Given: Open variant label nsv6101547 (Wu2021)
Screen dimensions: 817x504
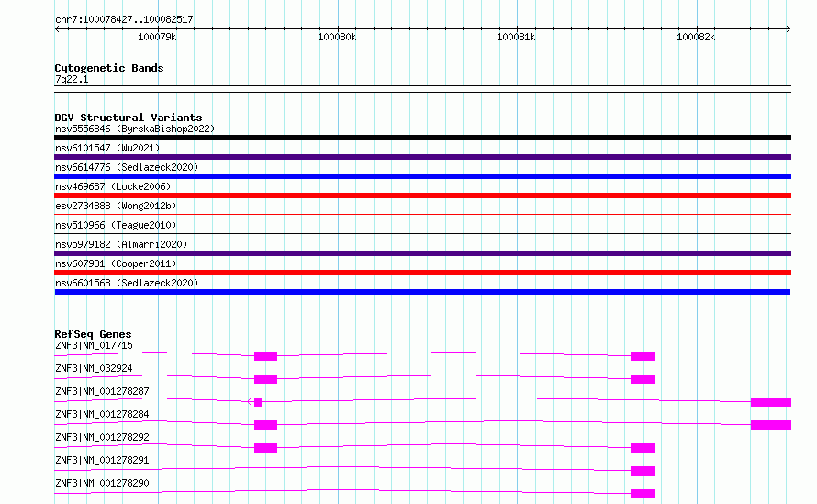Looking at the screenshot, I should click(x=107, y=148).
